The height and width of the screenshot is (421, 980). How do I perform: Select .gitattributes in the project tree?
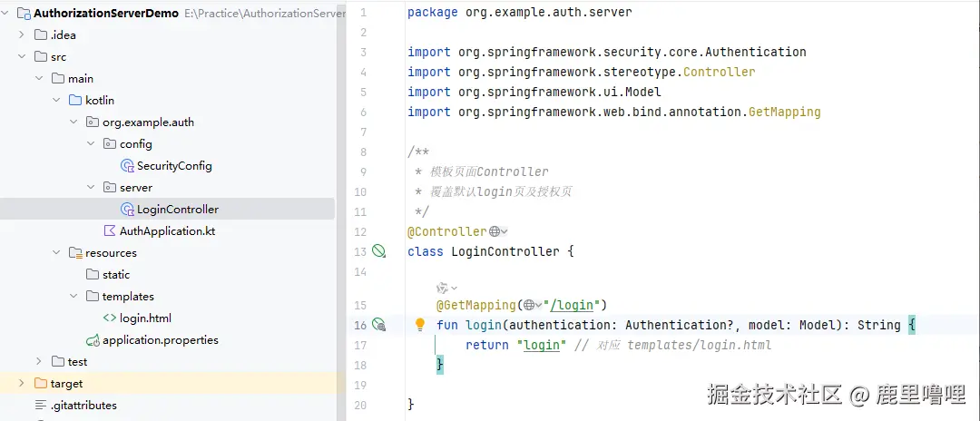click(83, 406)
